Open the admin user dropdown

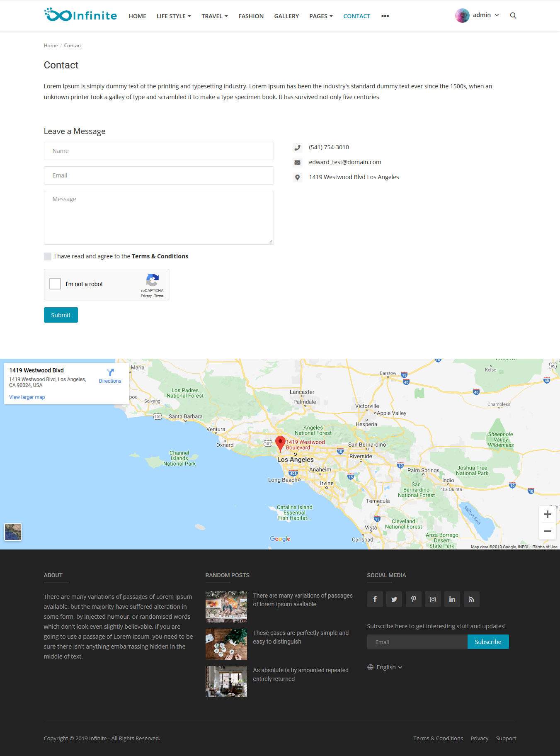click(x=486, y=15)
